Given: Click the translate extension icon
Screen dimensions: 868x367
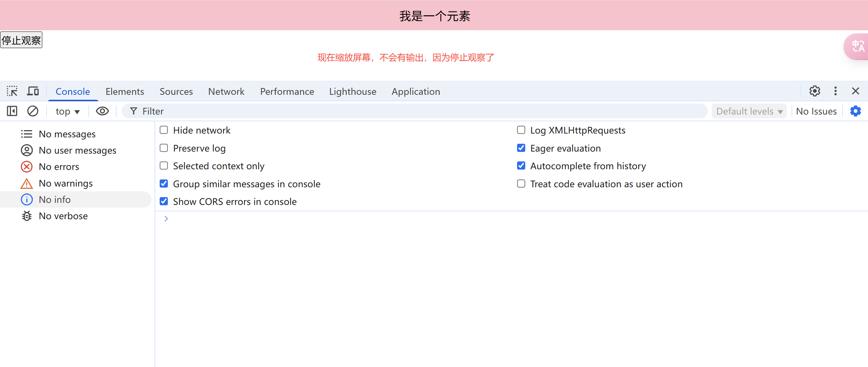Looking at the screenshot, I should click(x=857, y=47).
